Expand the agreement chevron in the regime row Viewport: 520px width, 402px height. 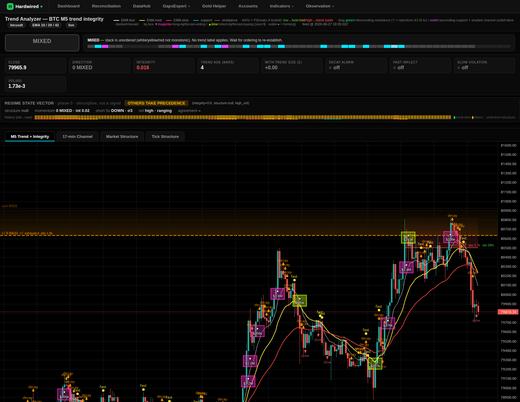pyautogui.click(x=189, y=111)
